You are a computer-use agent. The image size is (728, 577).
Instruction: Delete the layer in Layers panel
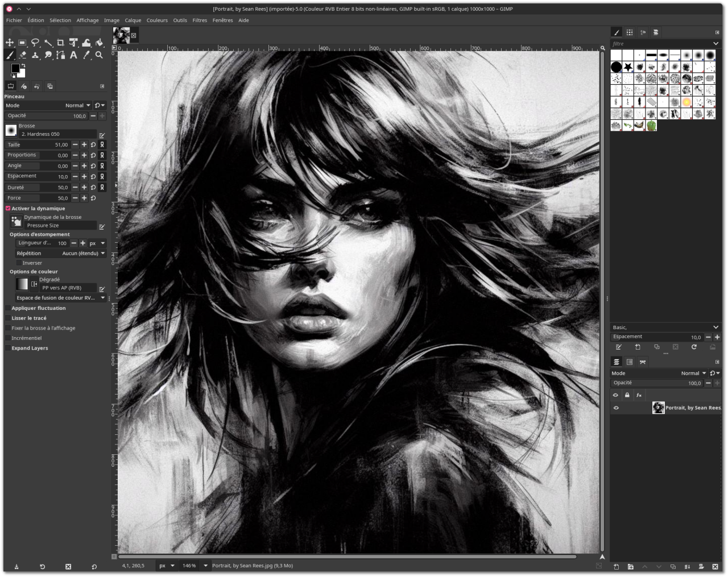click(x=715, y=567)
